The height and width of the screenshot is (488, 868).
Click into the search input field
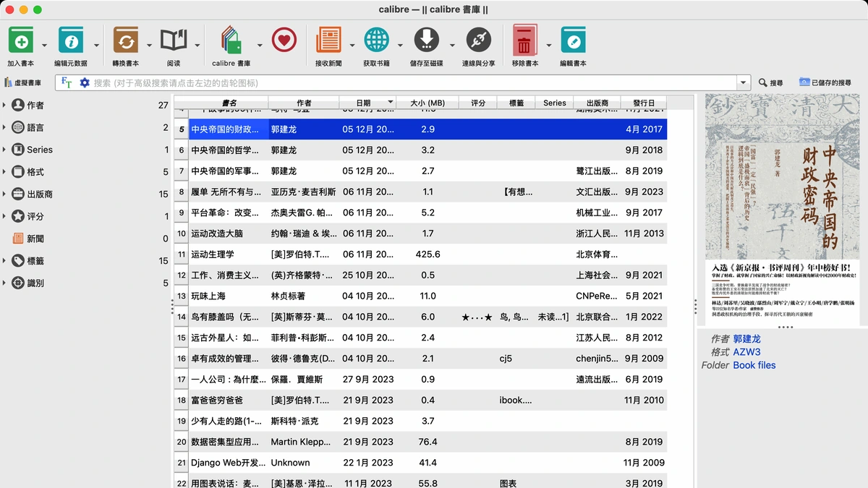416,82
